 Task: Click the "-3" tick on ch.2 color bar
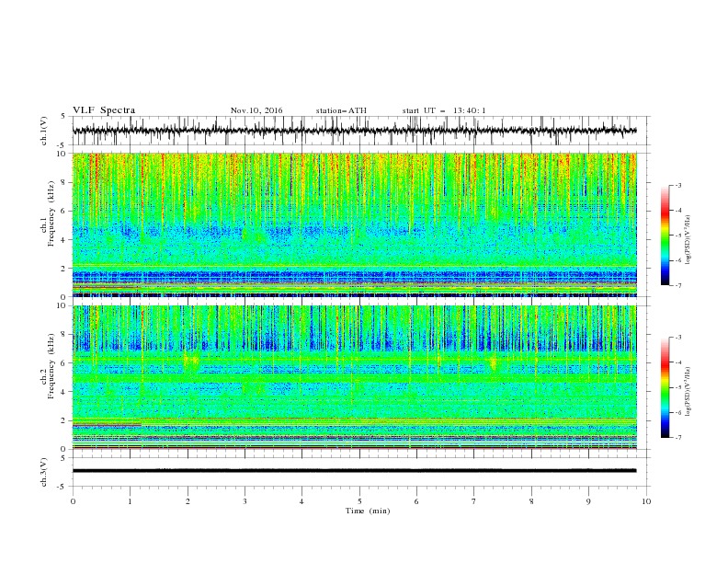click(678, 338)
